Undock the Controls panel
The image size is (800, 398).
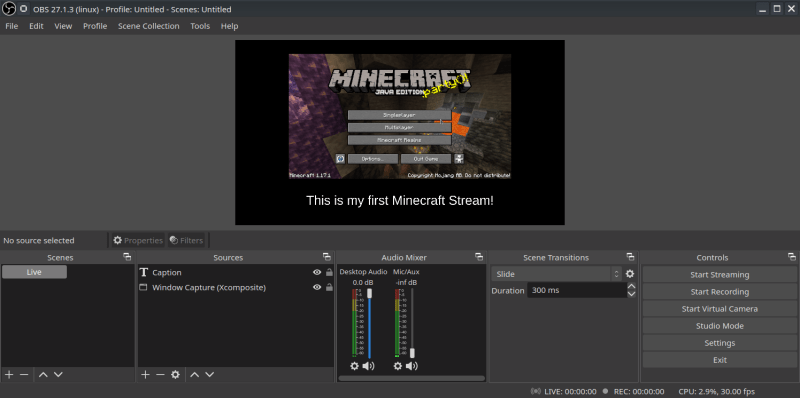791,257
